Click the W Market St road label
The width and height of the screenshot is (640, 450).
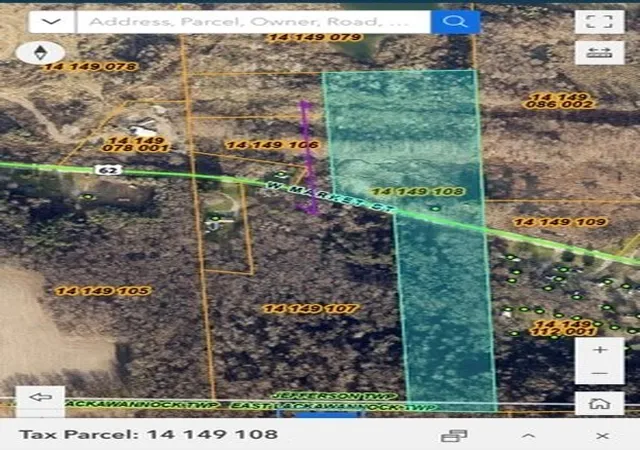pos(331,198)
